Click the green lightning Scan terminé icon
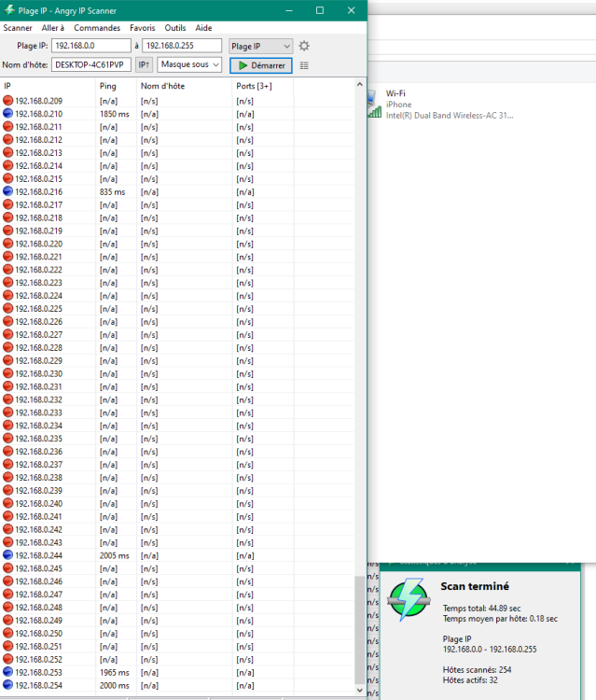The image size is (596, 700). coord(409,599)
